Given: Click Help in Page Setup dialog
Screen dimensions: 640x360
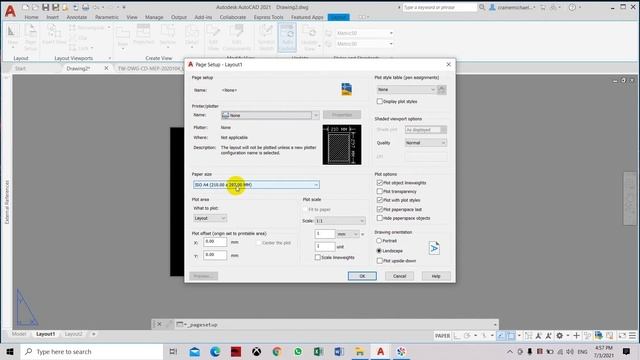Looking at the screenshot, I should click(436, 276).
